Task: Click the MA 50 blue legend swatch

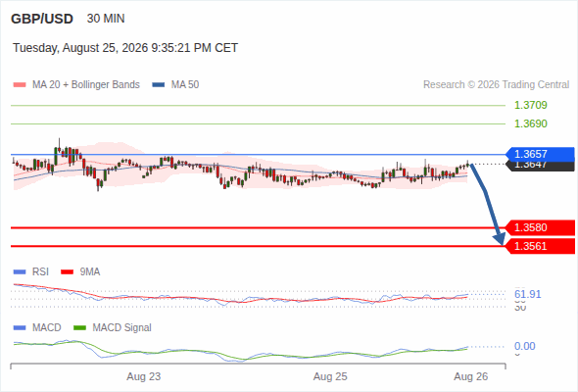Action: pyautogui.click(x=159, y=85)
